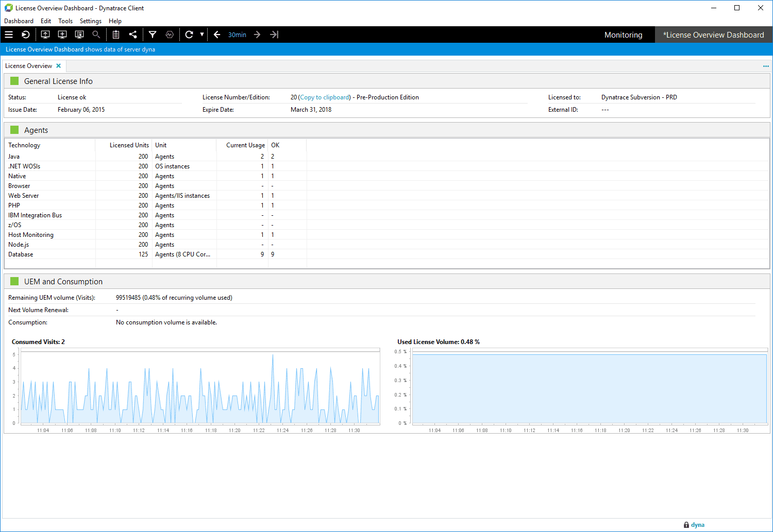Screen dimensions: 773x532
Task: Open the Edit menu
Action: [x=46, y=21]
